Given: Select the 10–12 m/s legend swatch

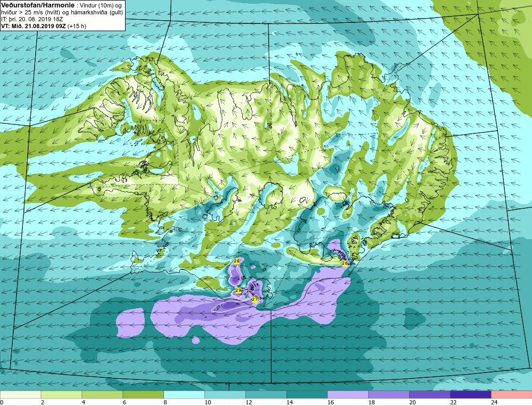Looking at the screenshot, I should tap(225, 395).
